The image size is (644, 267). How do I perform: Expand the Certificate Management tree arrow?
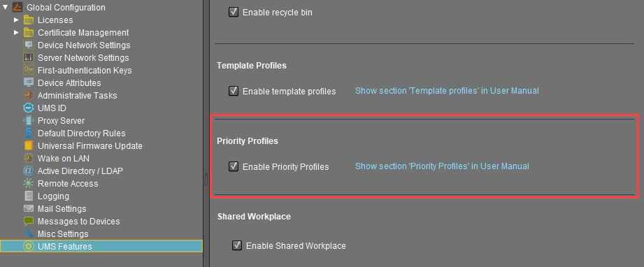coord(16,32)
